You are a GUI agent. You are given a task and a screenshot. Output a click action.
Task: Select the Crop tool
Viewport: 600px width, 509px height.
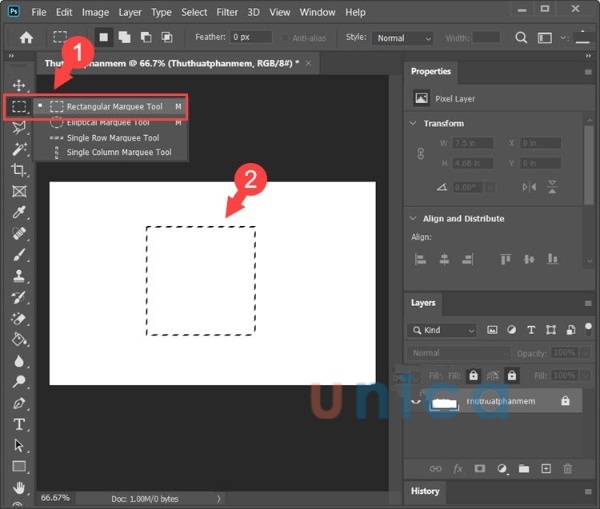point(19,170)
